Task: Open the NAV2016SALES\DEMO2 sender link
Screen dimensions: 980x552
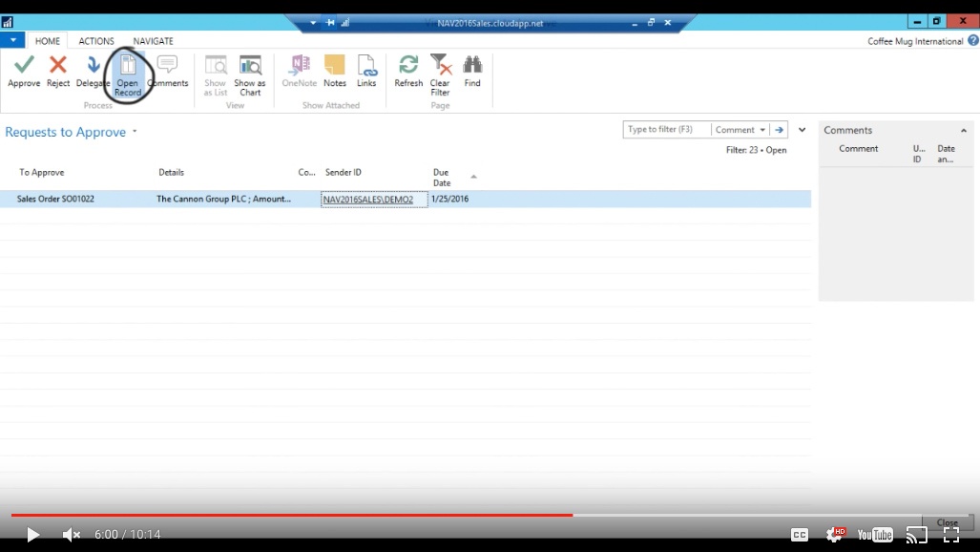Action: click(x=368, y=199)
